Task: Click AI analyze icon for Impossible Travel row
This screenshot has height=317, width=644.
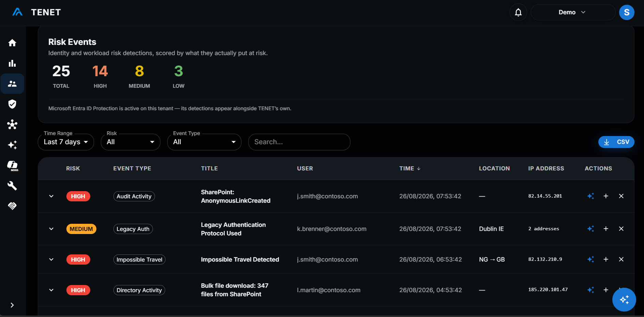Action: point(591,260)
